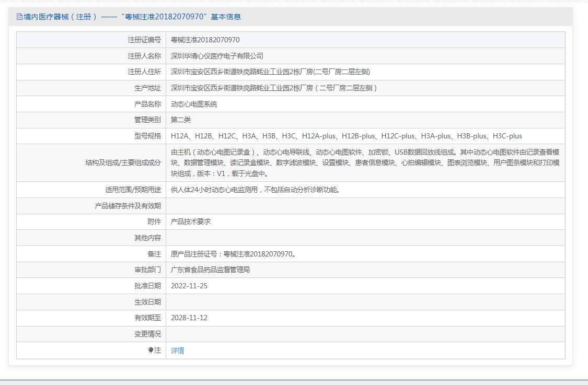Click the 产品储存条件及有效期 label

(128, 206)
